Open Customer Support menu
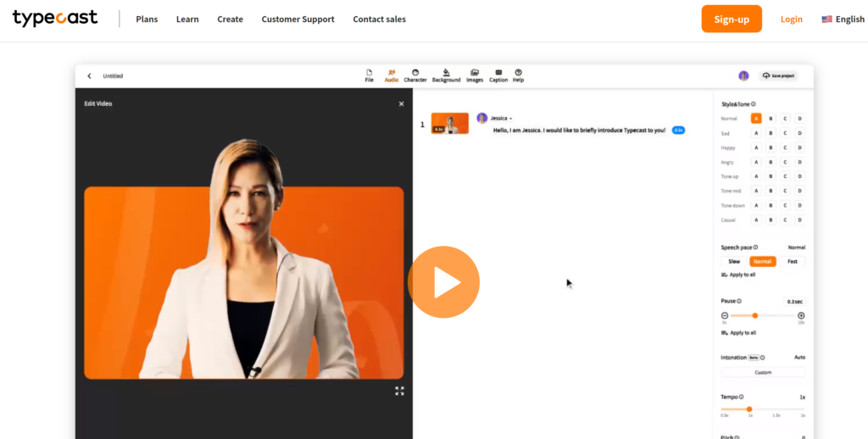 (298, 19)
